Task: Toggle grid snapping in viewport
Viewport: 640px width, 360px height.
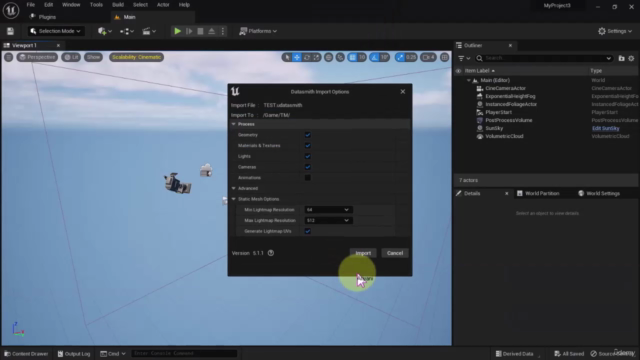Action: 352,58
